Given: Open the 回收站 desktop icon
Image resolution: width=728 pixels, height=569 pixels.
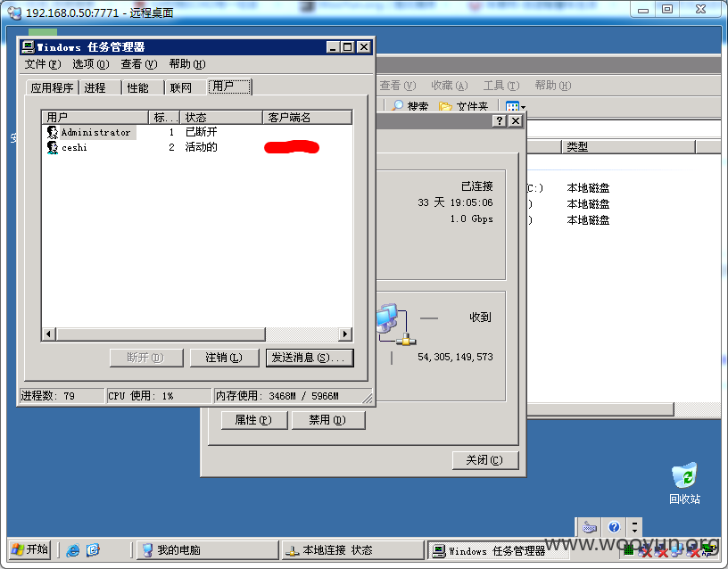Looking at the screenshot, I should pos(684,483).
